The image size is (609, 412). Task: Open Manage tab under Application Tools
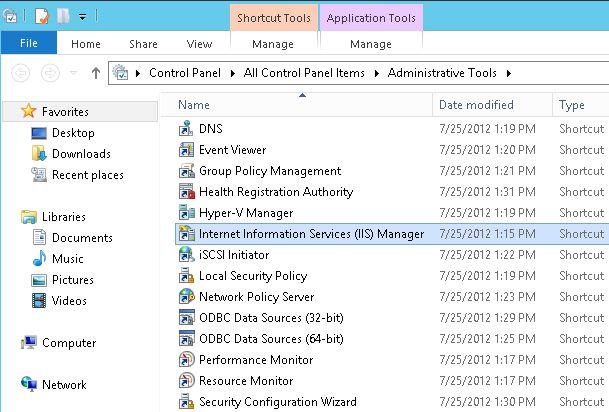click(371, 44)
